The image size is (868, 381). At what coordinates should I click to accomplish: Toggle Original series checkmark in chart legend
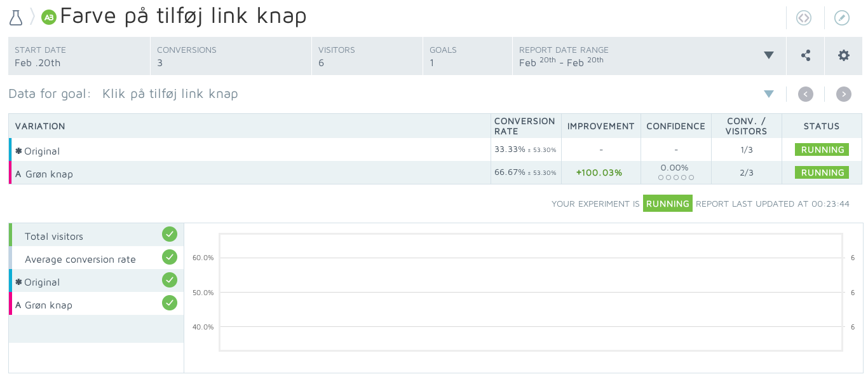(169, 280)
